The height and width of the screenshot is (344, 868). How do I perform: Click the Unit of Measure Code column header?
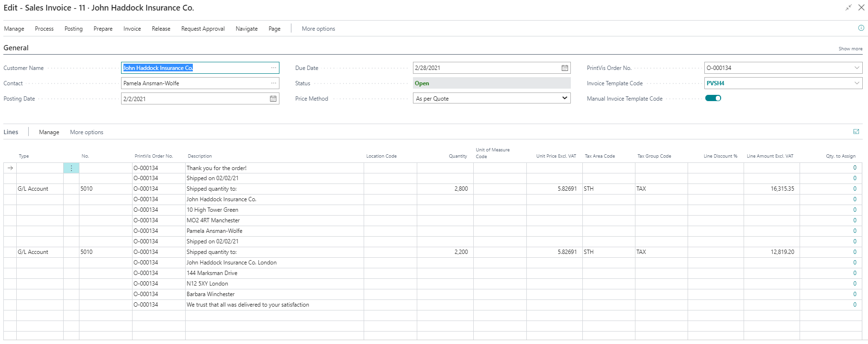[x=492, y=153]
